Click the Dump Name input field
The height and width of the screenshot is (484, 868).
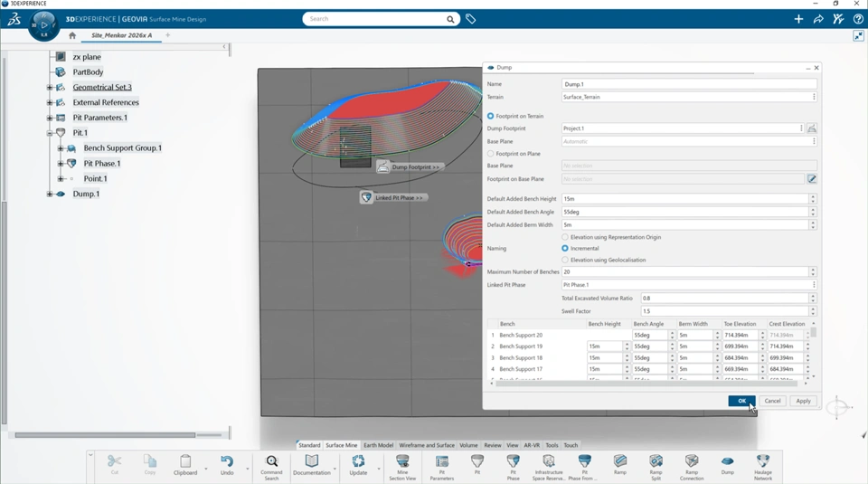(689, 84)
